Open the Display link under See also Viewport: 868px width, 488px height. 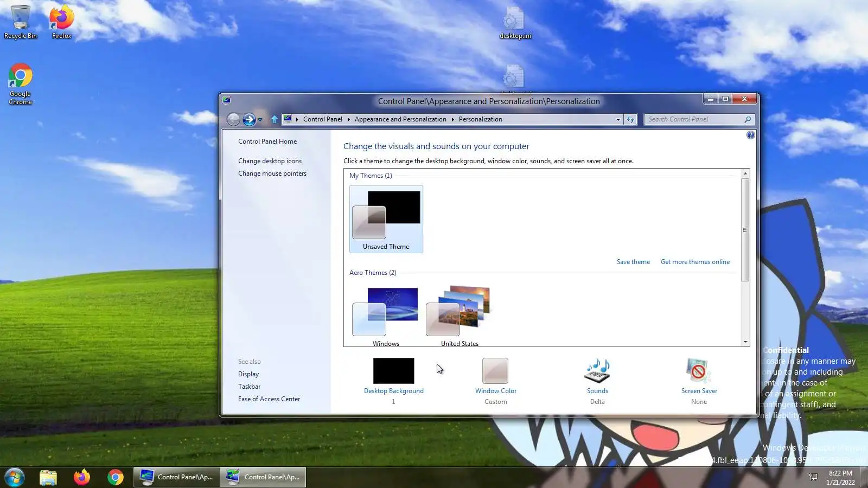(x=248, y=374)
